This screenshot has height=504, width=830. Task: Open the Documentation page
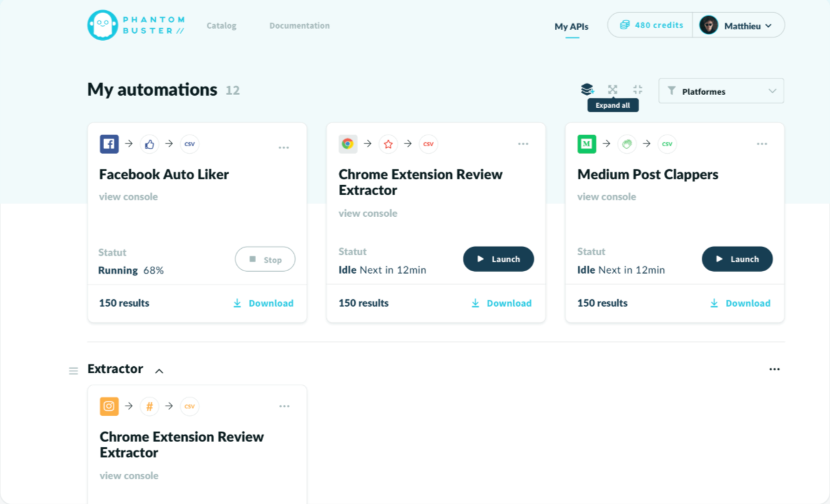[x=299, y=26]
